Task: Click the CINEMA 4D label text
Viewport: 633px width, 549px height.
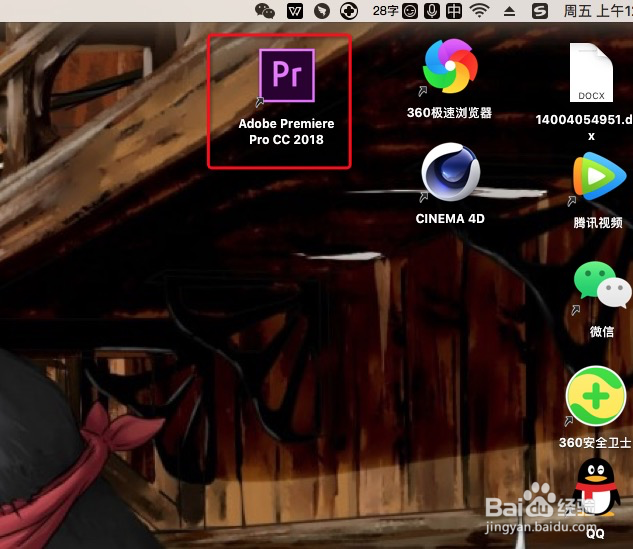Action: click(450, 218)
